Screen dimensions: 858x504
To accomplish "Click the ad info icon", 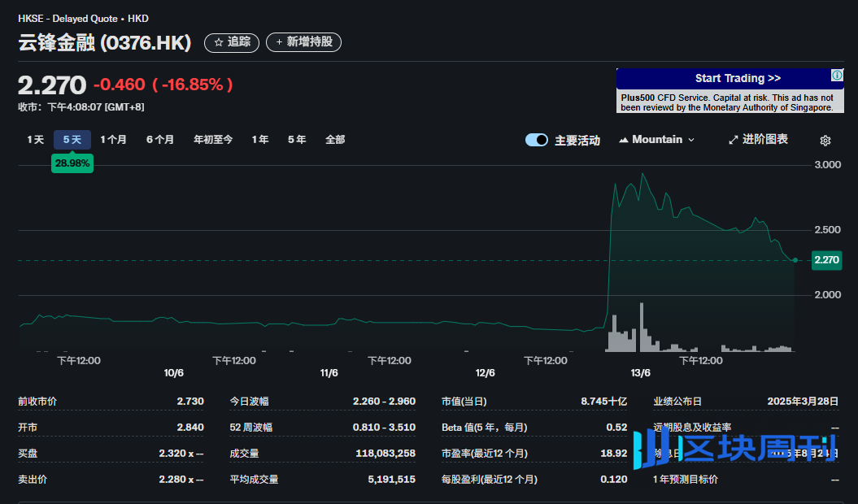I will [x=837, y=75].
